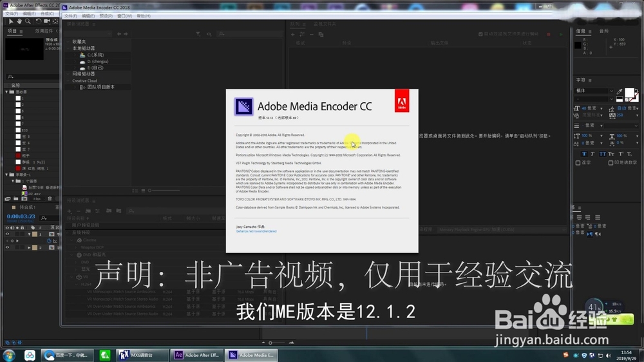The width and height of the screenshot is (644, 362).
Task: Collapse the 本地驱动器 local drives node
Action: pos(69,48)
